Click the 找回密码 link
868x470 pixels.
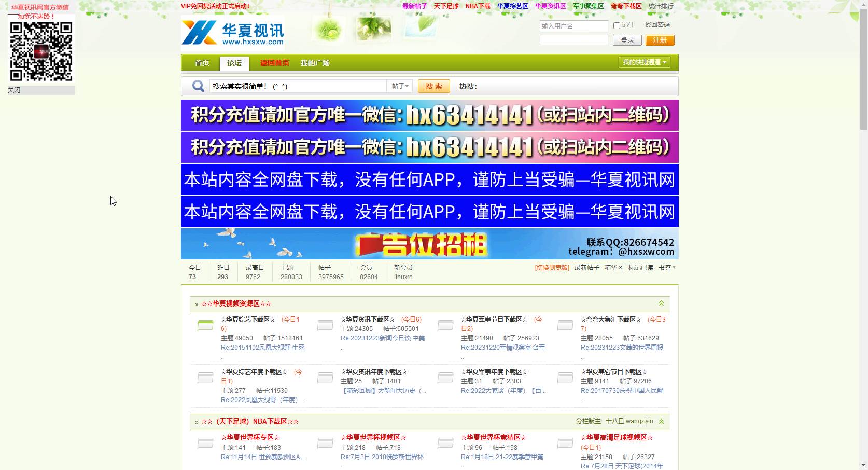point(657,25)
